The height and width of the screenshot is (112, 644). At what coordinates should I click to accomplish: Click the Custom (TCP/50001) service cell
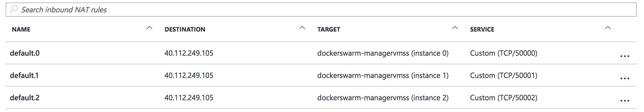click(504, 75)
